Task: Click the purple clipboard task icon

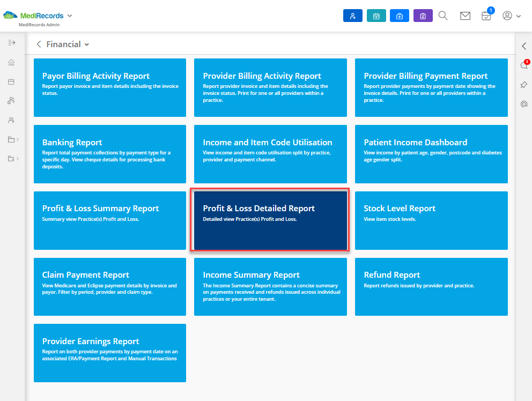Action: pos(423,16)
